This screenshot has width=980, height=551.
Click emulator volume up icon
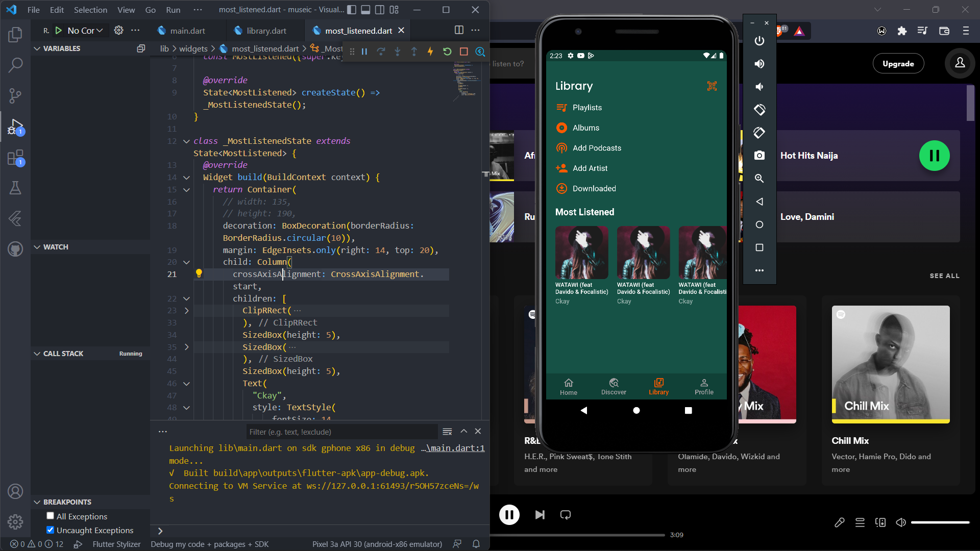pos(759,64)
